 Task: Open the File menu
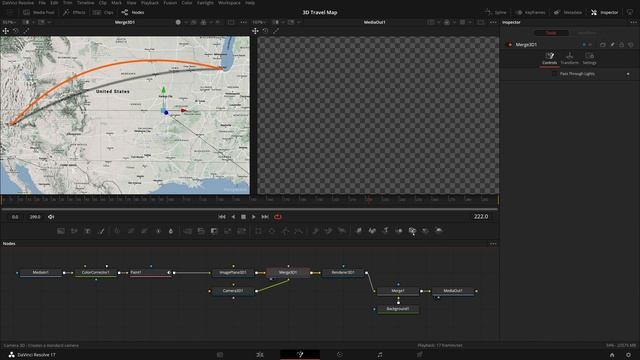42,3
